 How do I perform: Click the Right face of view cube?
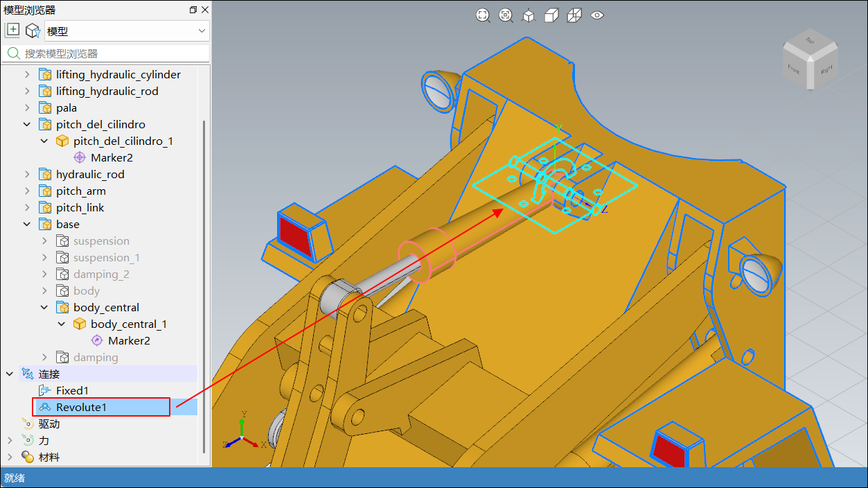click(x=826, y=70)
